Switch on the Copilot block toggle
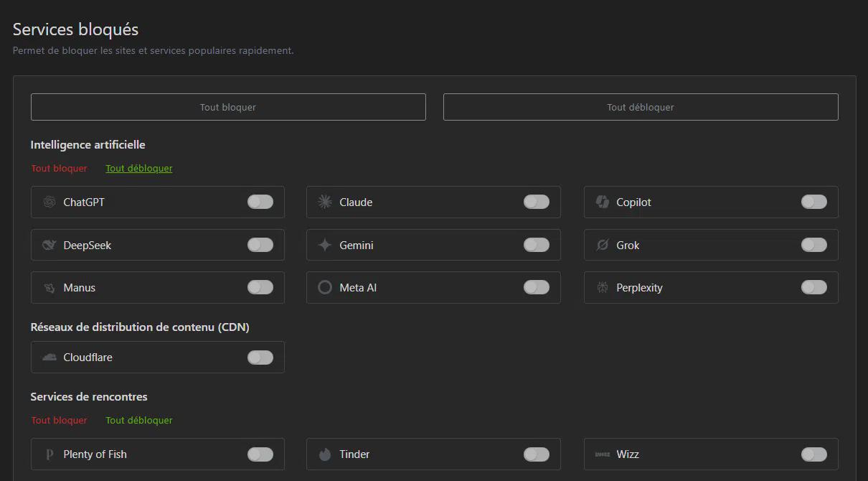Image resolution: width=868 pixels, height=481 pixels. point(814,202)
